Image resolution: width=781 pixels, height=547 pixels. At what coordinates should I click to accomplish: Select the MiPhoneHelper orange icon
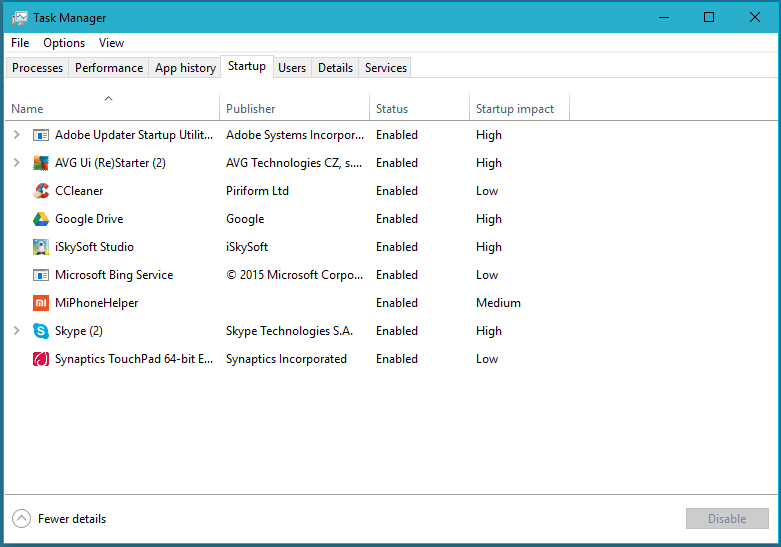point(41,303)
